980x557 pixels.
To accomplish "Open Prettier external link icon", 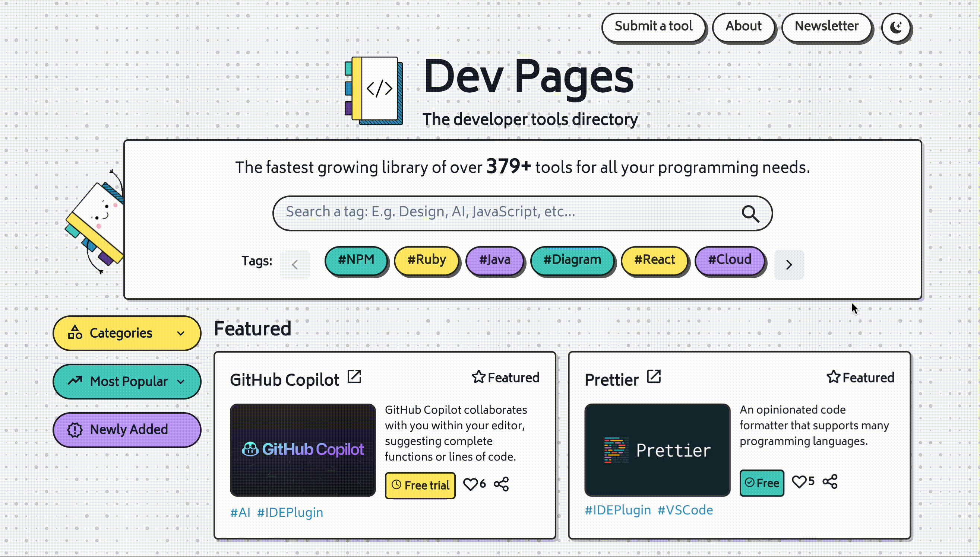I will 654,376.
